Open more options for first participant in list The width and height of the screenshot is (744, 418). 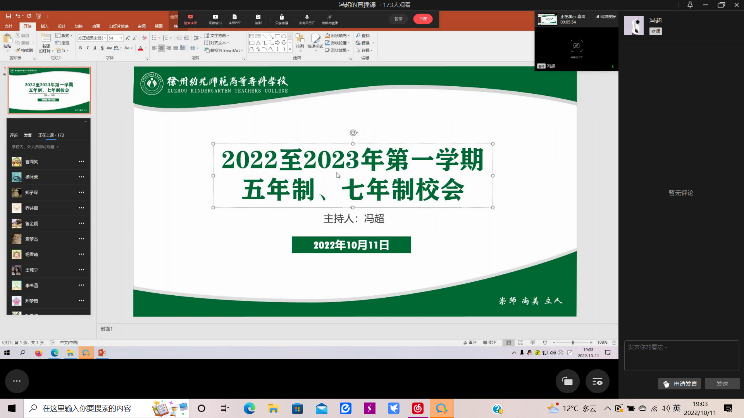pyautogui.click(x=81, y=161)
